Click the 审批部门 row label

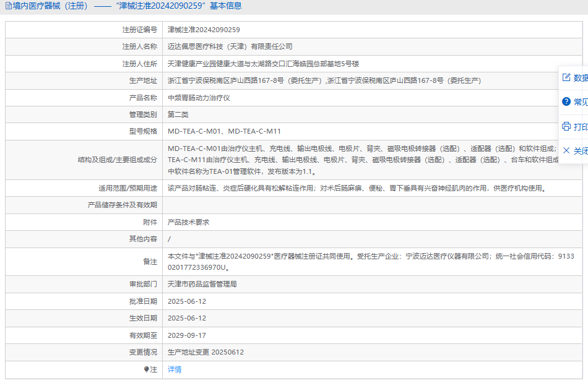point(143,284)
